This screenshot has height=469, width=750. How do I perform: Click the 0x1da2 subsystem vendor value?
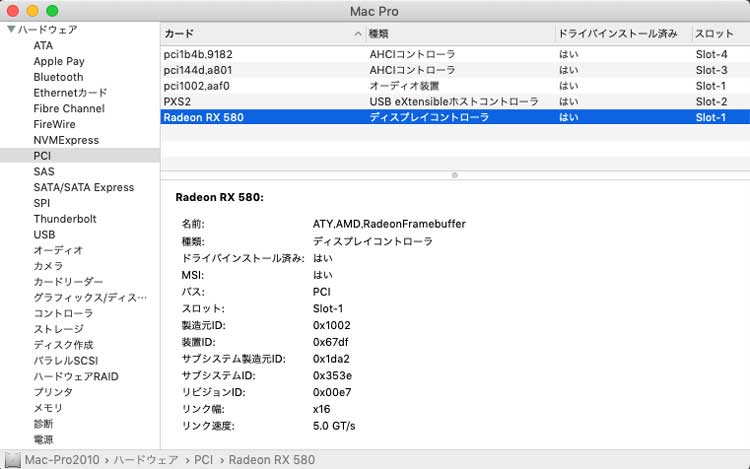coord(331,359)
